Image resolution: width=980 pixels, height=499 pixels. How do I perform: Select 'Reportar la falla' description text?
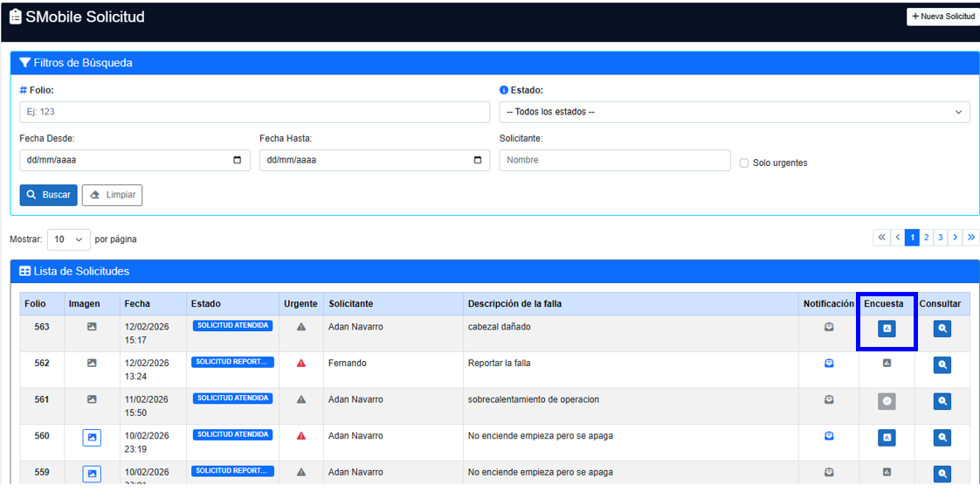499,363
